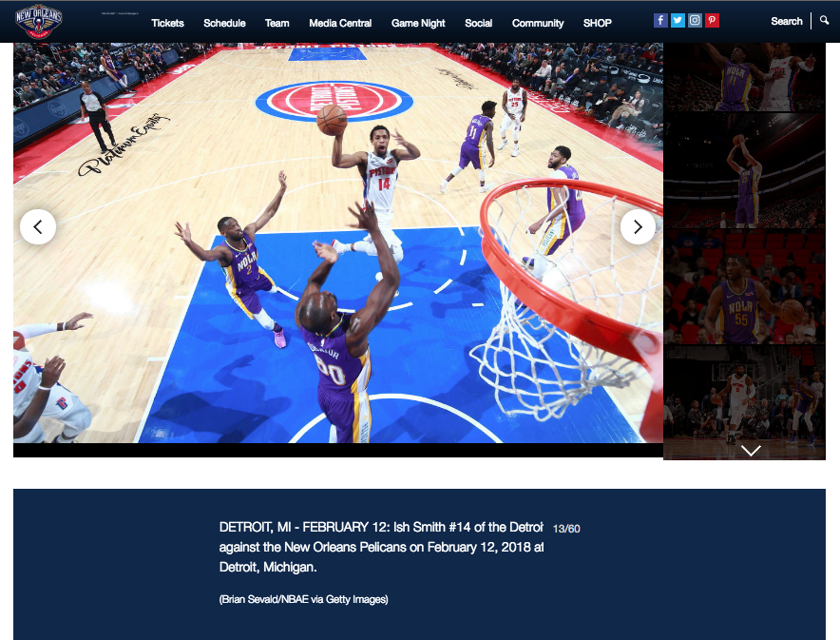This screenshot has height=640, width=840.
Task: Select Media Central in navigation
Action: pos(340,23)
